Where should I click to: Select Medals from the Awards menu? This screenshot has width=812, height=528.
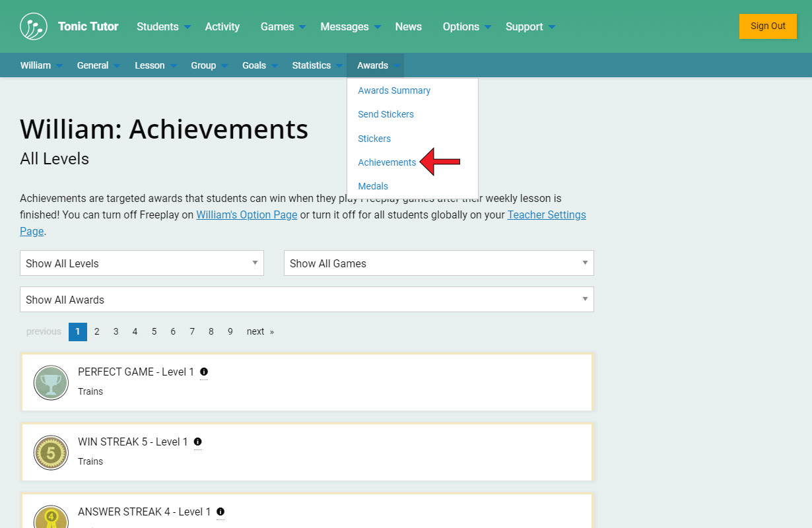click(x=373, y=186)
